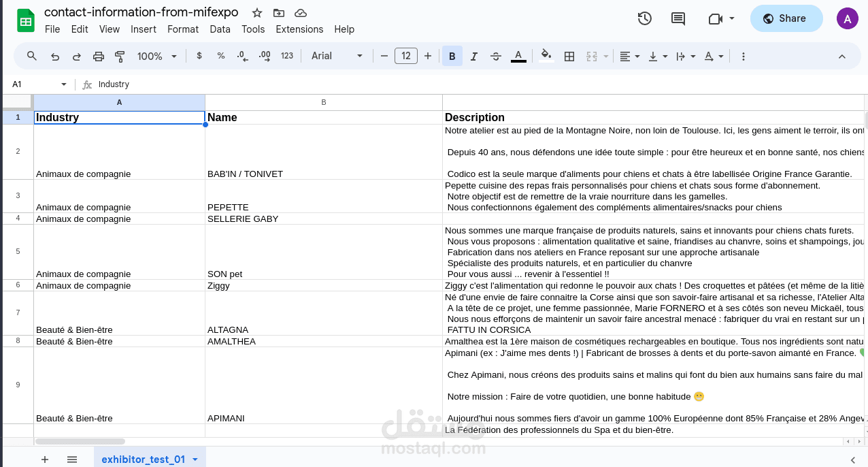Star the contact-information-from-mifexpo document
Viewport: 868px width, 467px height.
click(257, 13)
